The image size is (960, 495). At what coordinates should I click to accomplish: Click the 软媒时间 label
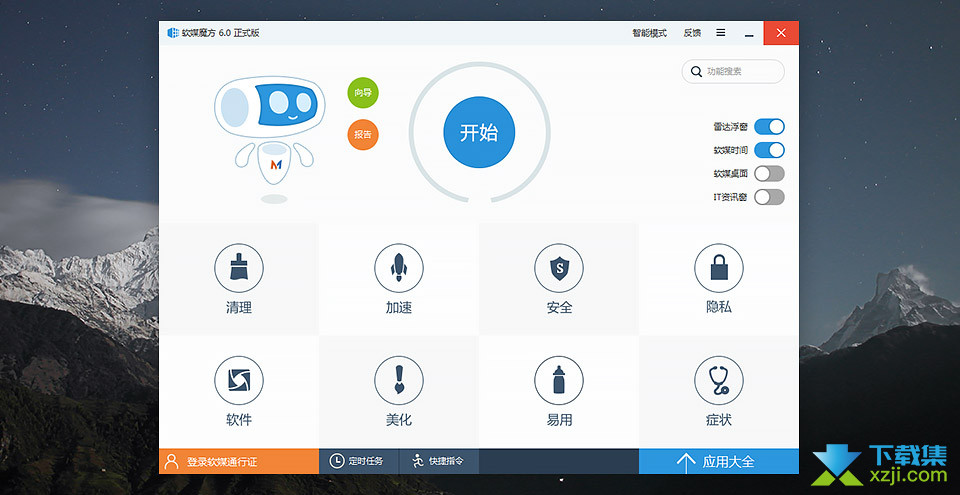point(730,151)
